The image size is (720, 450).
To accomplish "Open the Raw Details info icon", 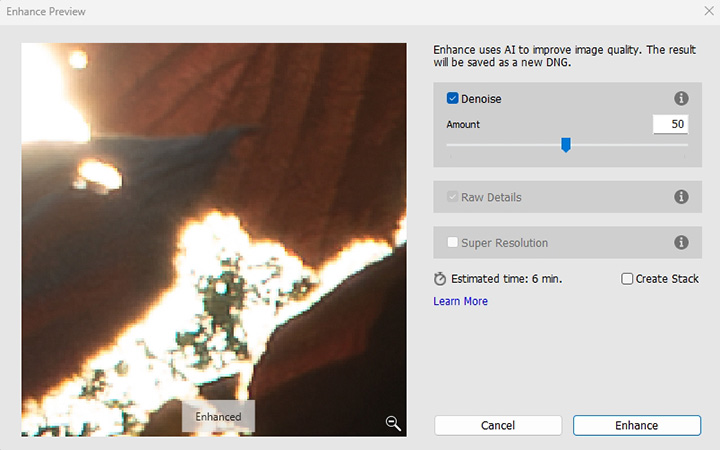I will coord(681,197).
